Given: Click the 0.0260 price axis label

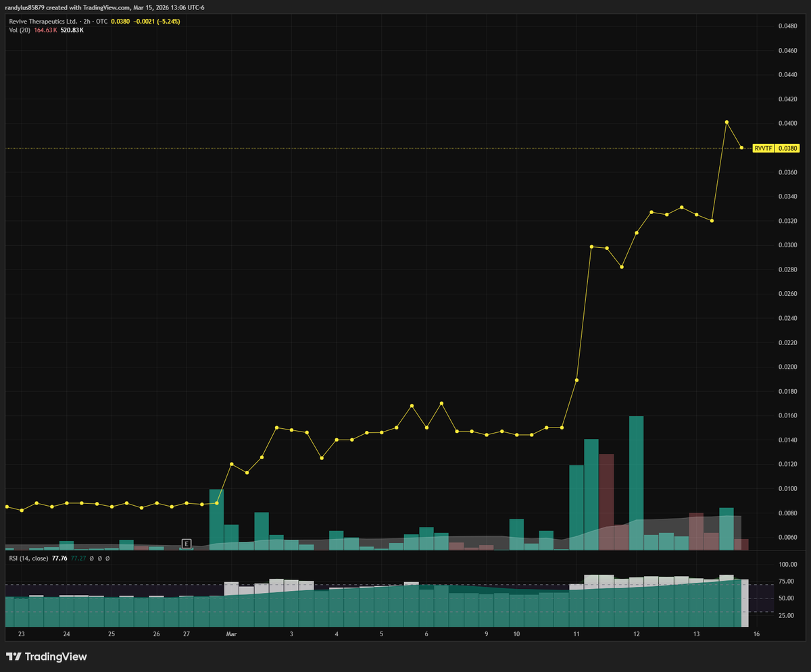Looking at the screenshot, I should (788, 294).
